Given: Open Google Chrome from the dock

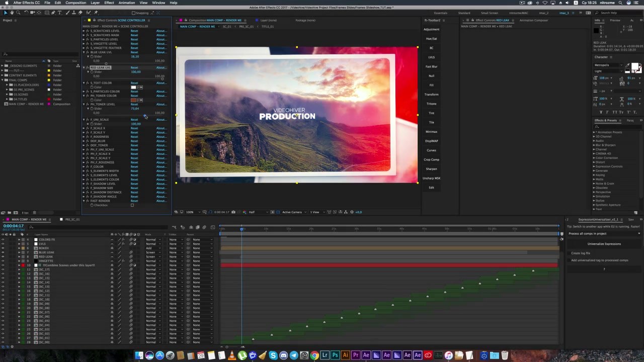Looking at the screenshot, I should click(x=314, y=355).
